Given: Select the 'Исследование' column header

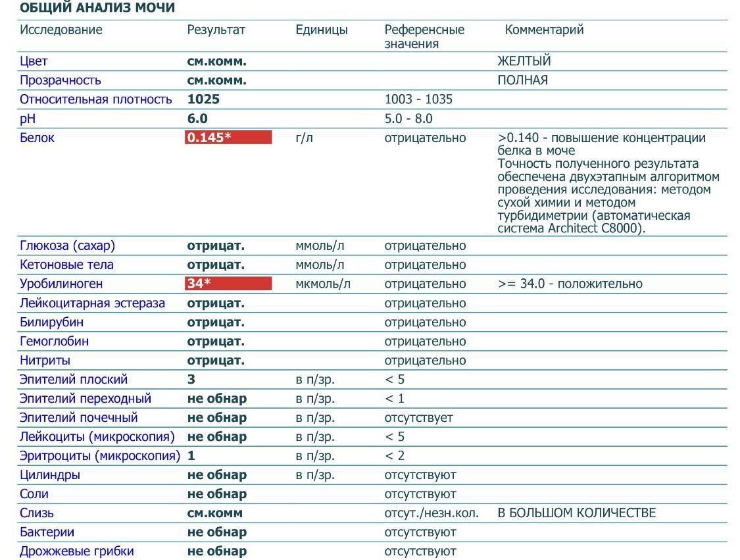Looking at the screenshot, I should 61,30.
